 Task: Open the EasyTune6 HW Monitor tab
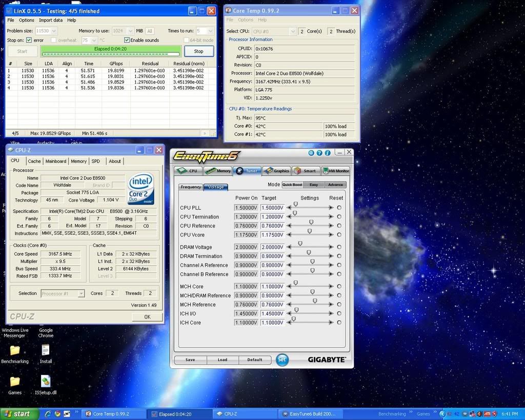[x=335, y=171]
